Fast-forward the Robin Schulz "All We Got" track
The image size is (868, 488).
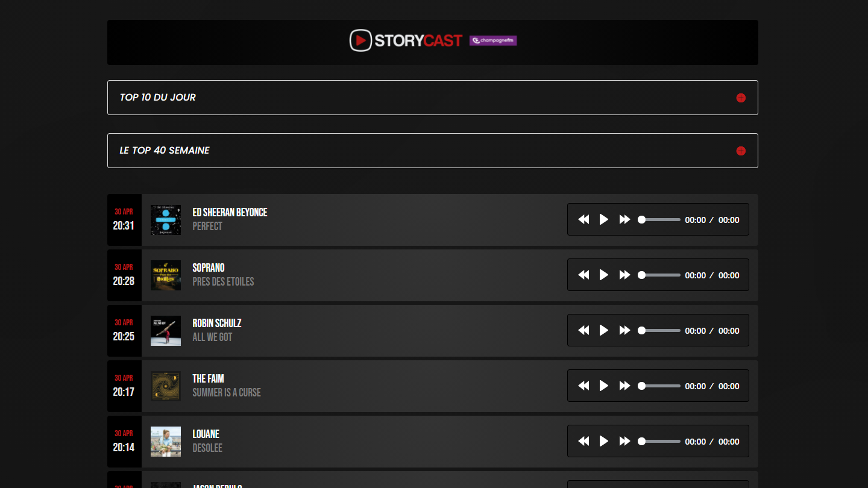point(624,330)
